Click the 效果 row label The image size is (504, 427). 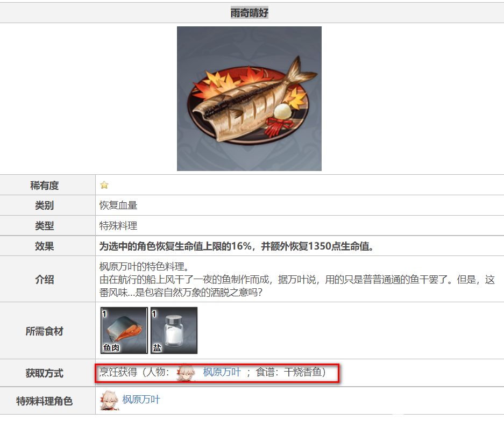(44, 246)
